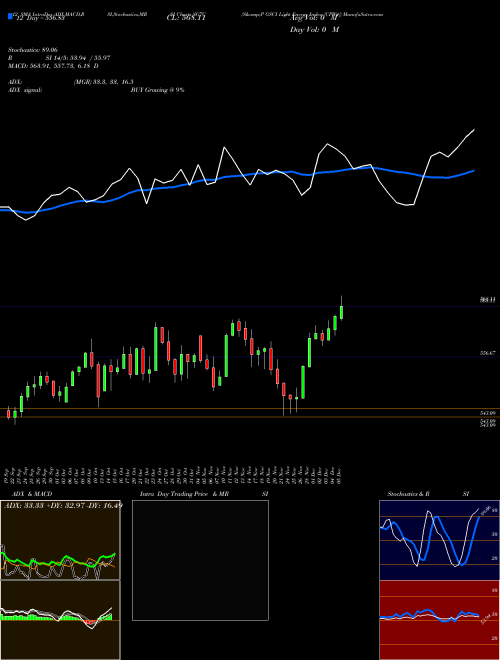Viewport: 500px width, 660px height.
Task: Click the 'ADX signal:' label
Action: [25, 90]
